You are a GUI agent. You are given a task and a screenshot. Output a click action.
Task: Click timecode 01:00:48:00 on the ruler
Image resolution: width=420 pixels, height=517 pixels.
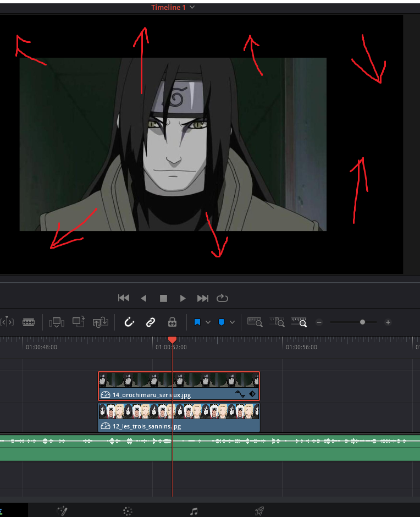click(42, 347)
